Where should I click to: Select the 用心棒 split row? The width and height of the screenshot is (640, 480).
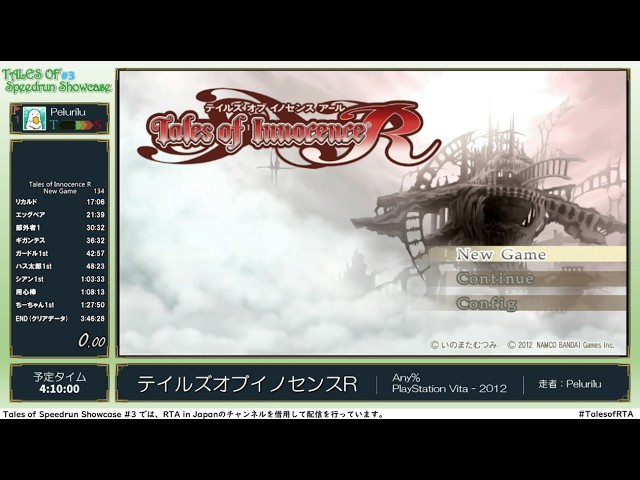[60, 292]
